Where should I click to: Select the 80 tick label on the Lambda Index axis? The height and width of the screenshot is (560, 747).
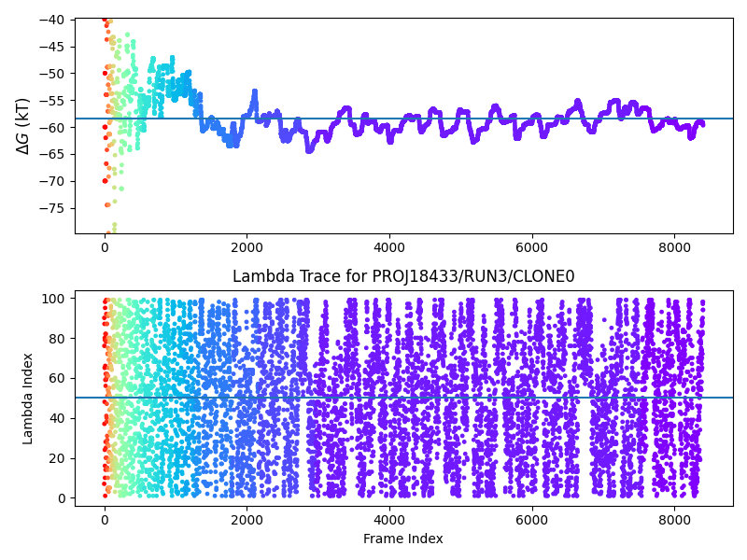coord(56,339)
